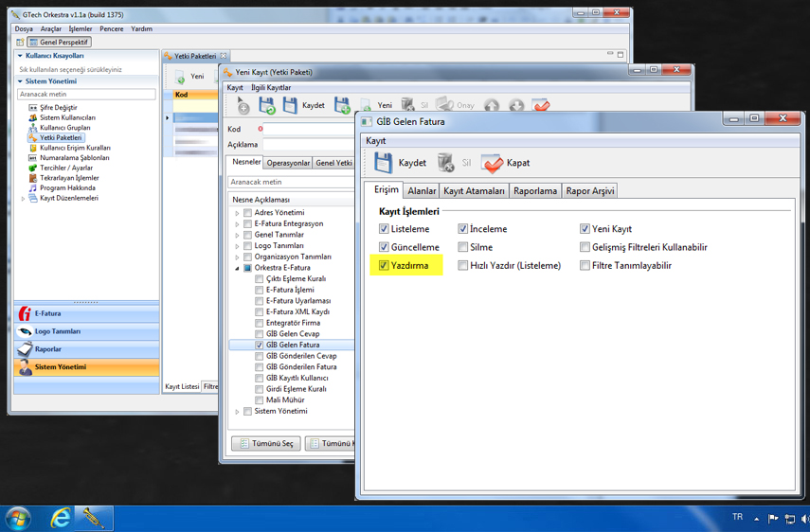810x532 pixels.
Task: Click the Tümünü Seç button
Action: 266,444
